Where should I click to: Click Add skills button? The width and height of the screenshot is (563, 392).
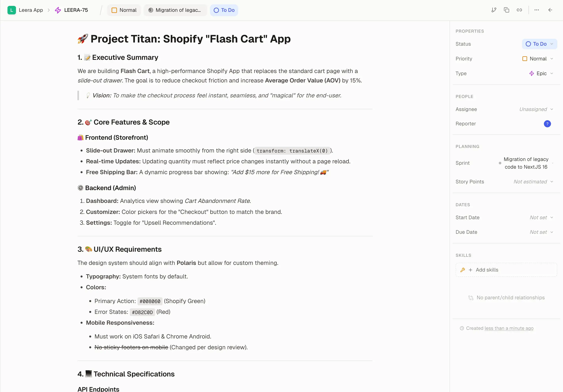487,270
